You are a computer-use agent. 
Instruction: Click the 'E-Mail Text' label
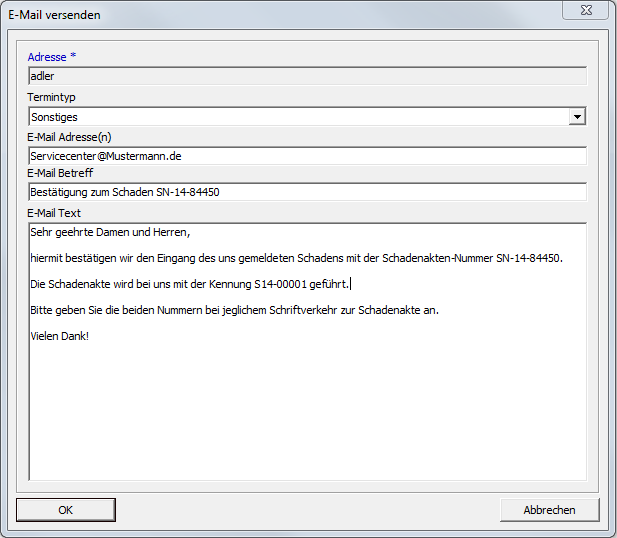click(55, 213)
